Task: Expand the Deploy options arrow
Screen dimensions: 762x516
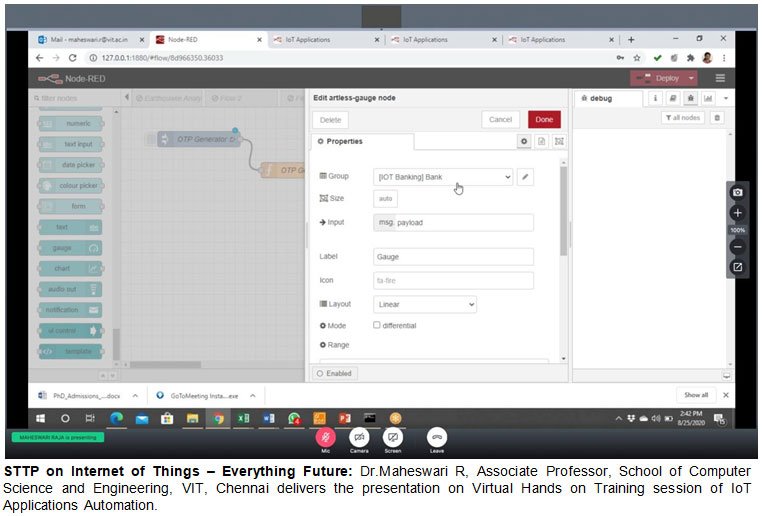Action: click(x=691, y=78)
